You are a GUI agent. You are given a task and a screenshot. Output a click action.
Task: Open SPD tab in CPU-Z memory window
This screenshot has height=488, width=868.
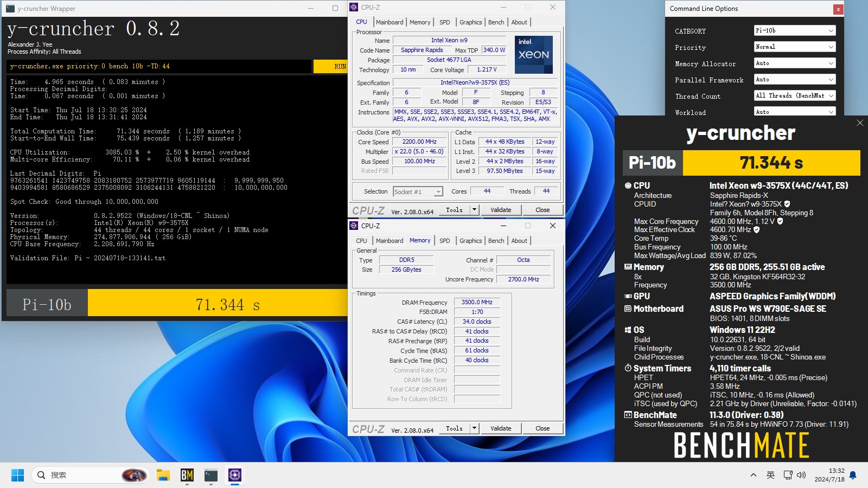point(445,241)
